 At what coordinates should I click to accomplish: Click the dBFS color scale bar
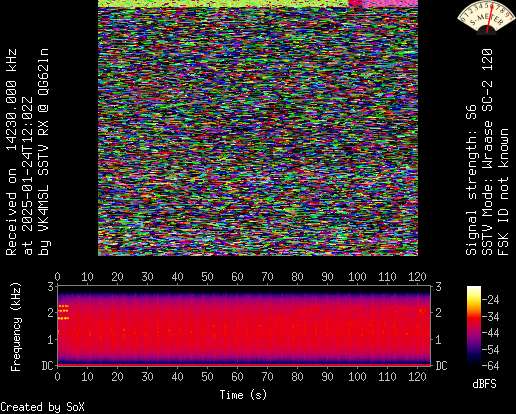(x=474, y=326)
